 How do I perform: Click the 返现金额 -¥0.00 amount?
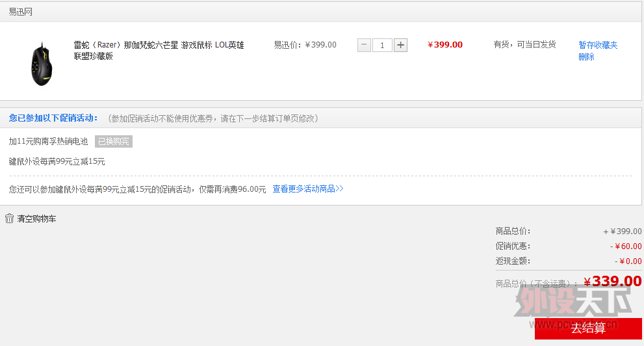click(x=628, y=261)
